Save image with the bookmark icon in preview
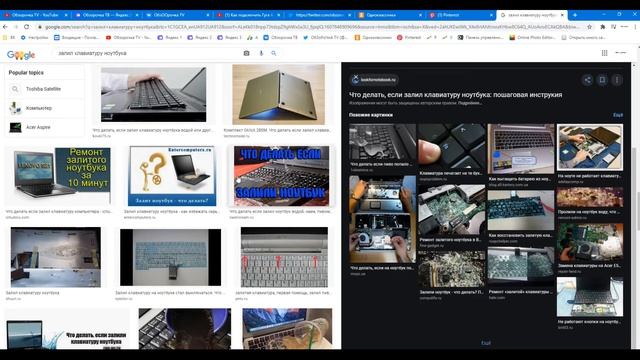The height and width of the screenshot is (360, 640). (x=602, y=80)
